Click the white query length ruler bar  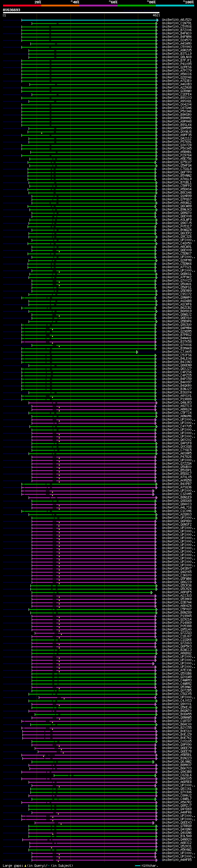coord(81,13)
